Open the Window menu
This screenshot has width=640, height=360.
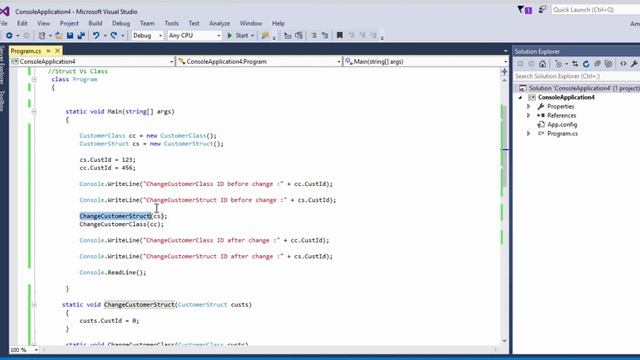tap(251, 23)
